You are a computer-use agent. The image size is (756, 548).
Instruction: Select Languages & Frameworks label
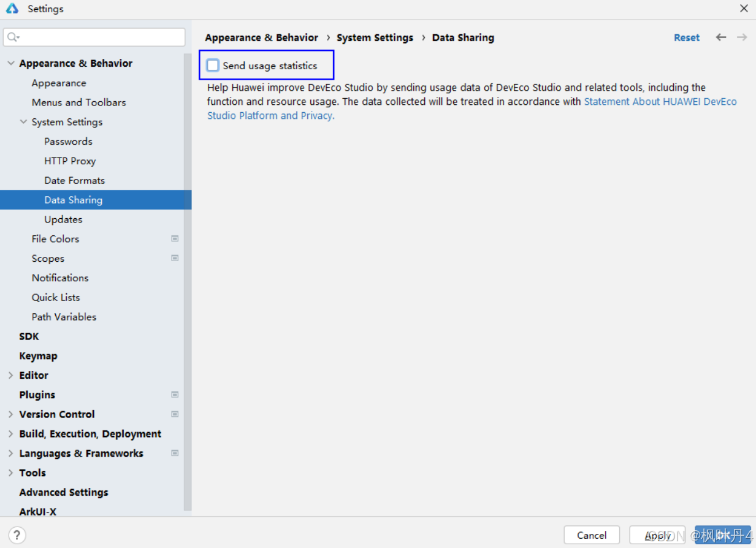[81, 454]
